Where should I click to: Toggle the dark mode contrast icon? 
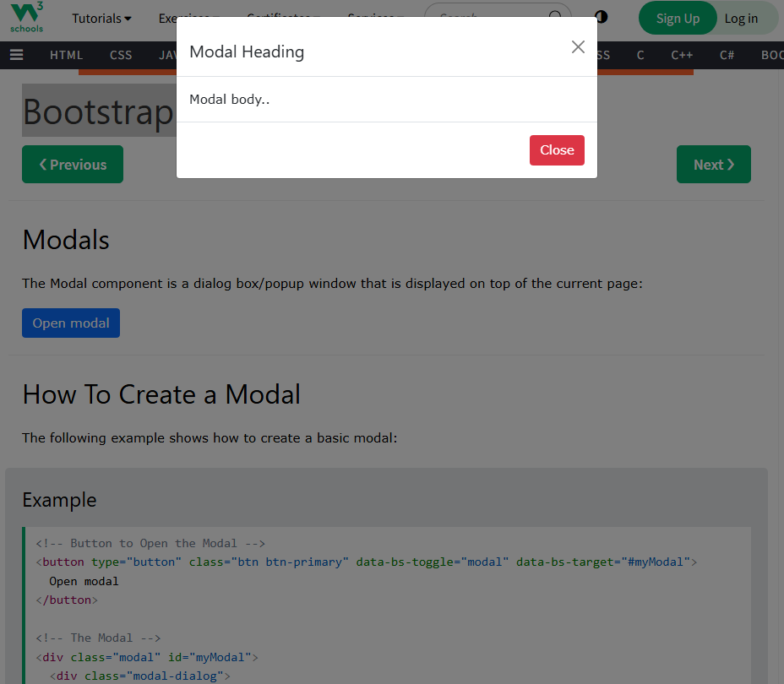tap(601, 17)
